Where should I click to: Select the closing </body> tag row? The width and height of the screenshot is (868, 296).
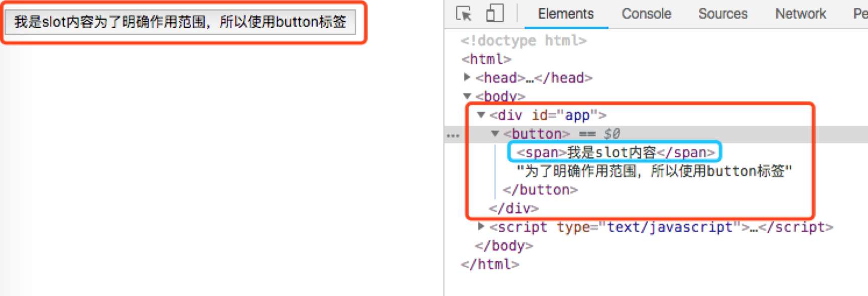[504, 245]
